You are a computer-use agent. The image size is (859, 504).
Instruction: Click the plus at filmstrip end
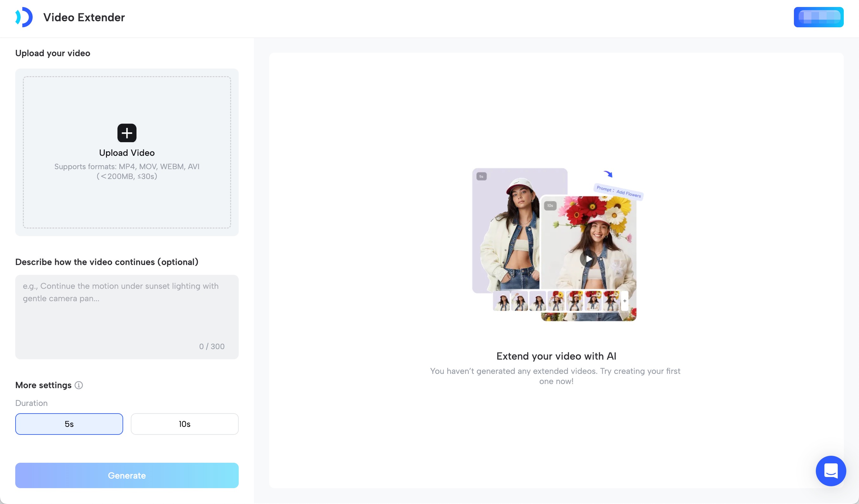pos(624,301)
